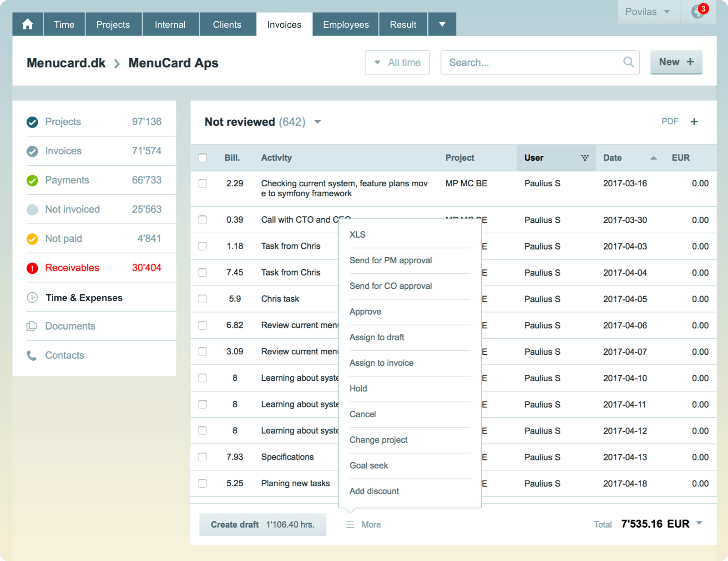Click the plus icon next to PDF
This screenshot has width=728, height=561.
(695, 122)
